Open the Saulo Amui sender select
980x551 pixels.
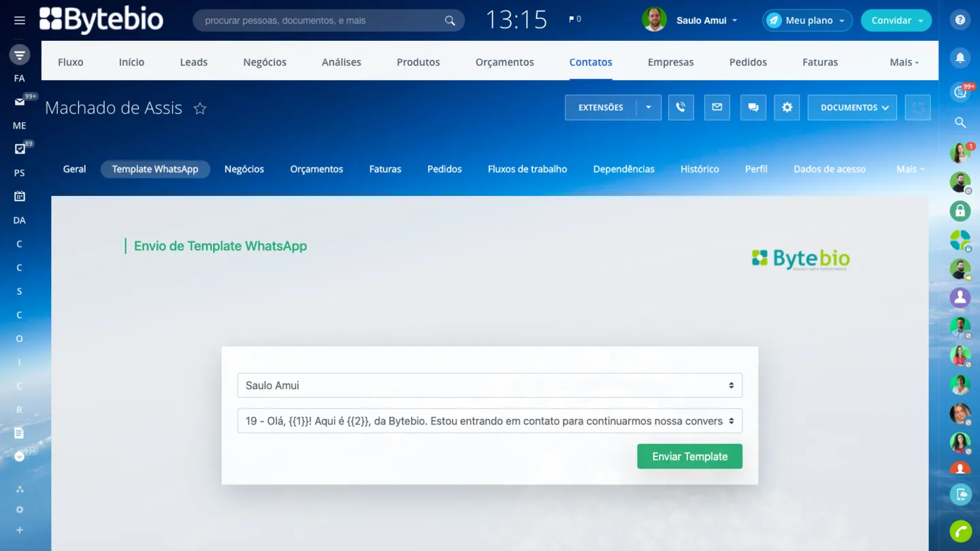pos(489,385)
